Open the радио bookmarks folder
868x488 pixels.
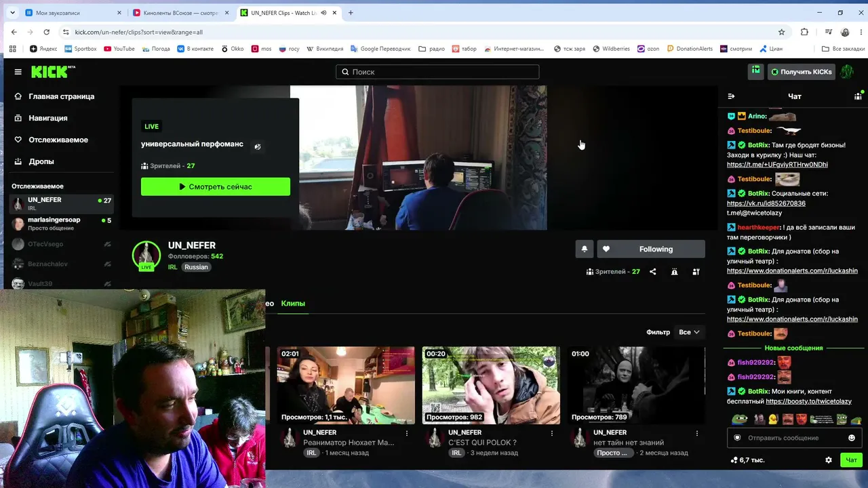click(x=432, y=49)
